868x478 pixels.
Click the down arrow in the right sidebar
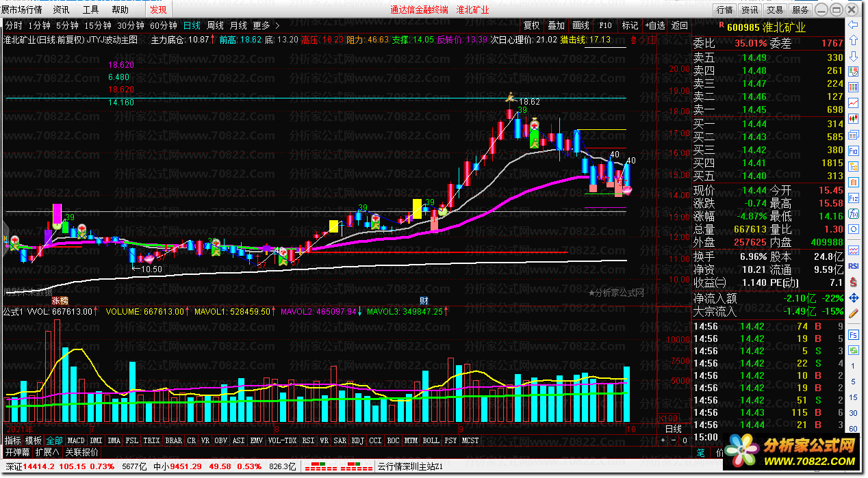[x=853, y=55]
